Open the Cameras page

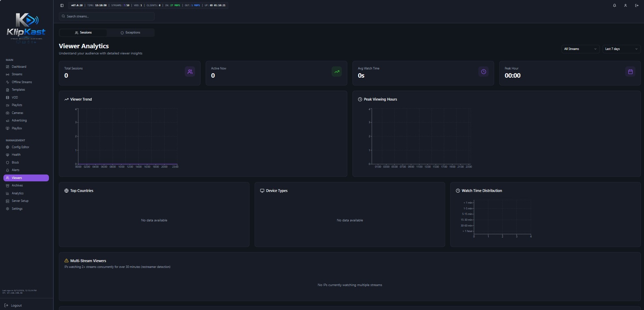(x=26, y=113)
